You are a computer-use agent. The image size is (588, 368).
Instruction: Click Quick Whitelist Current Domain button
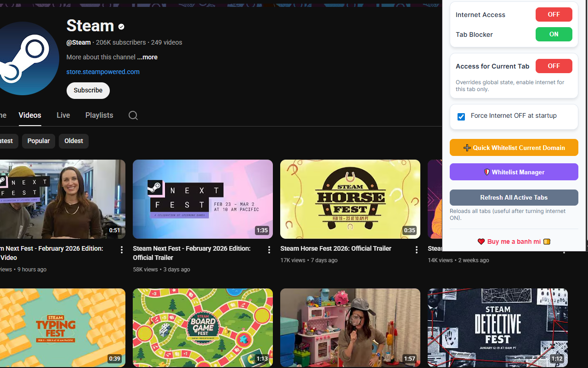pos(514,148)
